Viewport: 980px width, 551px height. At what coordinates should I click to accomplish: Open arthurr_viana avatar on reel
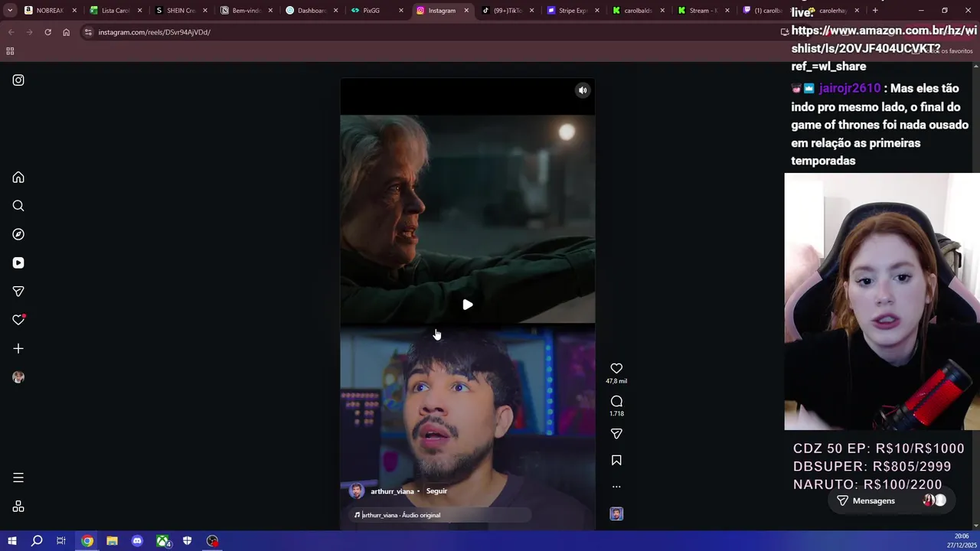coord(356,491)
